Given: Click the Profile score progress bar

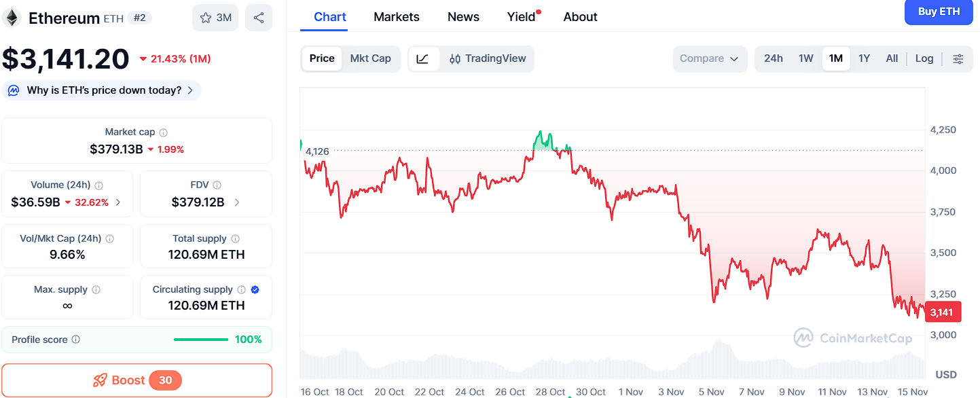Looking at the screenshot, I should tap(201, 340).
